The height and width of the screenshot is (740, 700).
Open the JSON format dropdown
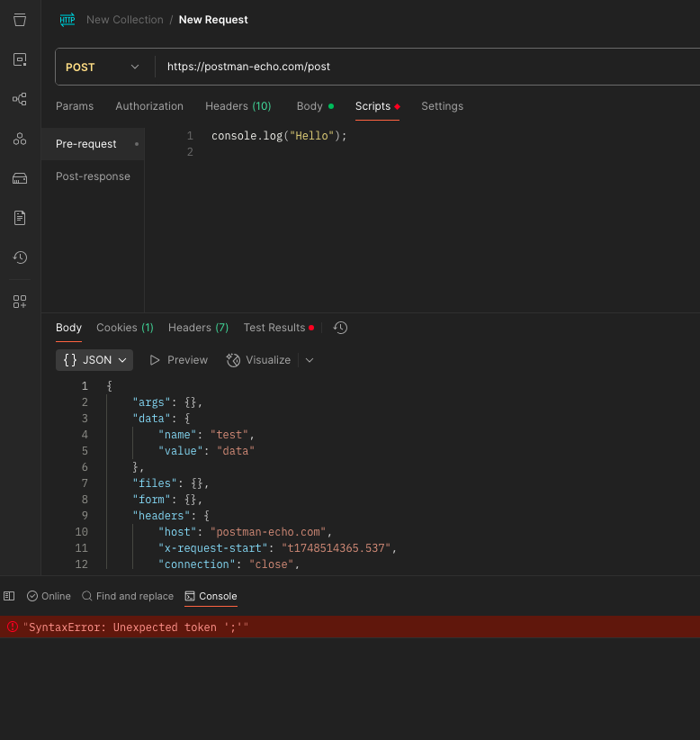point(94,360)
